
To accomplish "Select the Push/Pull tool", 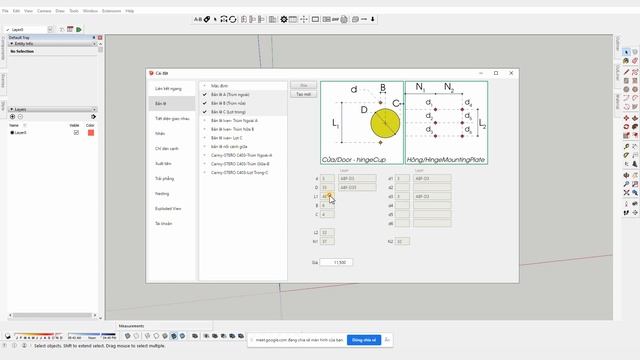I will click(635, 118).
